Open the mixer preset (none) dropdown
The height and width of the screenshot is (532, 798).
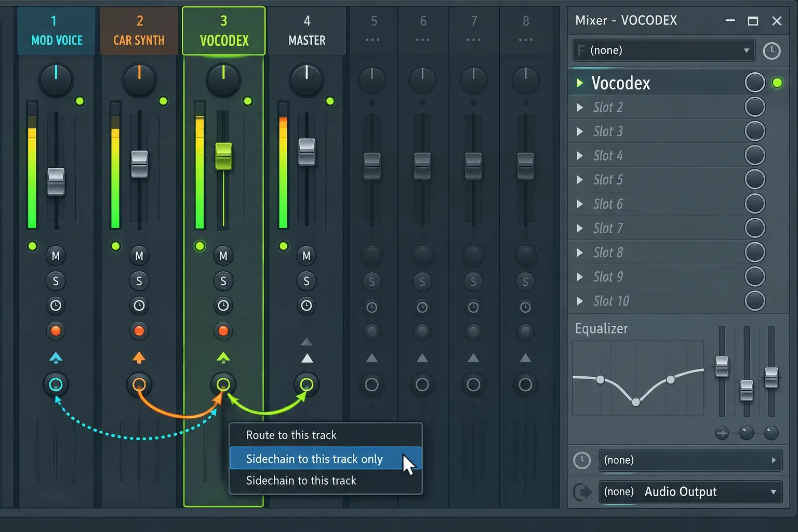tap(664, 50)
